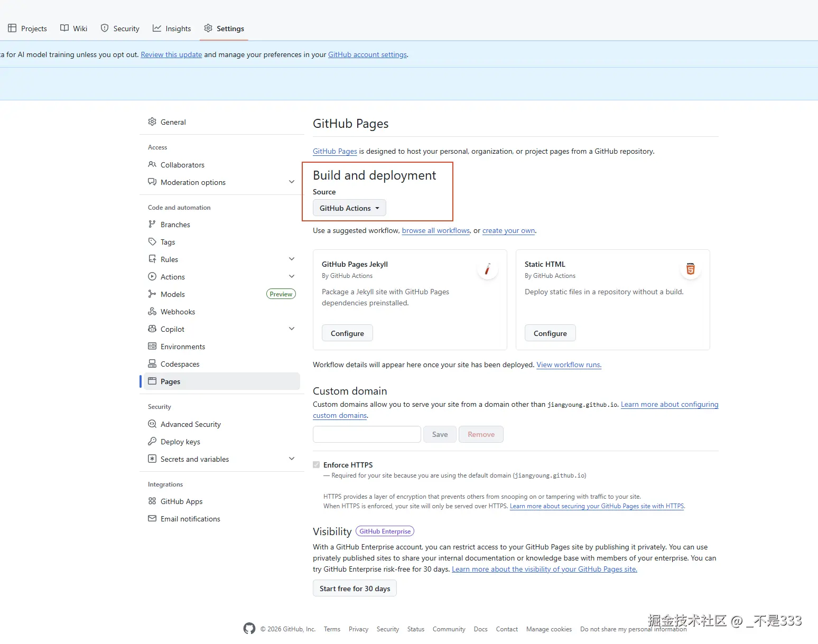
Task: Click the Learn more about configuring custom domains link
Action: pos(670,404)
